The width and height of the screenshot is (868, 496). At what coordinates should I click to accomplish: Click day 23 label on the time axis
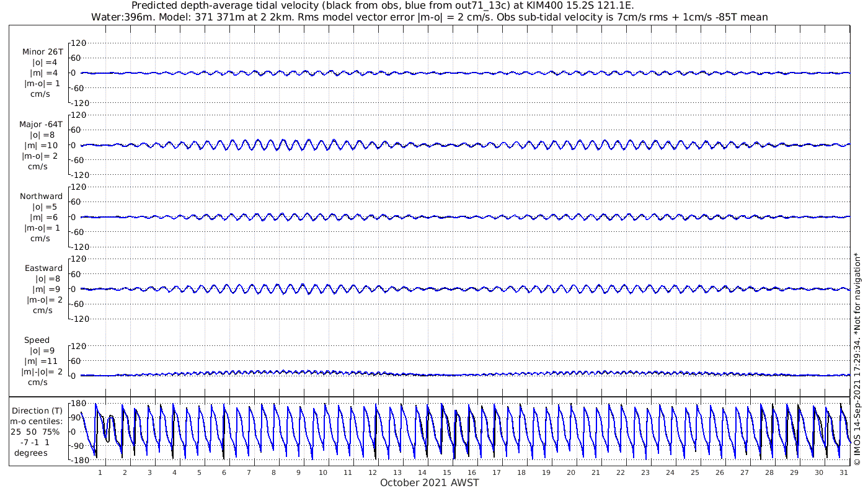[x=645, y=472]
